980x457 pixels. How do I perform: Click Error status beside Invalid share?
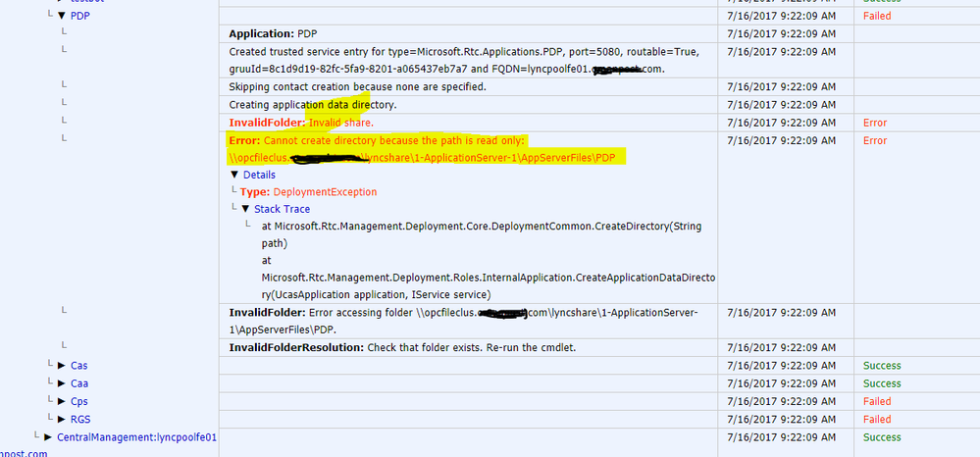[875, 123]
